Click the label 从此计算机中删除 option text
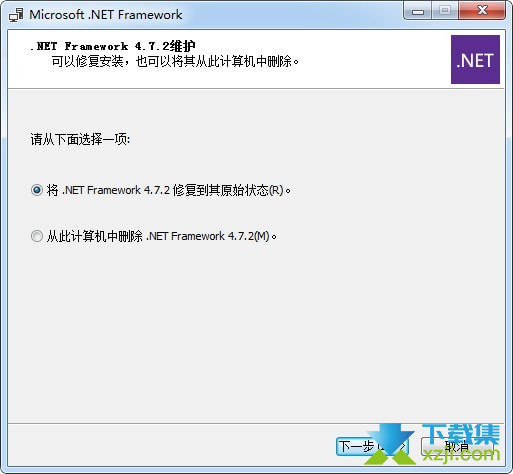 pos(94,236)
